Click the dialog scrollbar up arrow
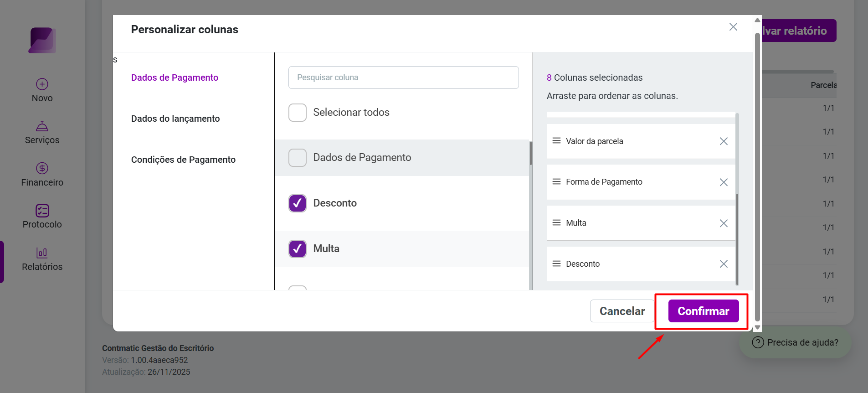This screenshot has height=393, width=868. click(757, 20)
